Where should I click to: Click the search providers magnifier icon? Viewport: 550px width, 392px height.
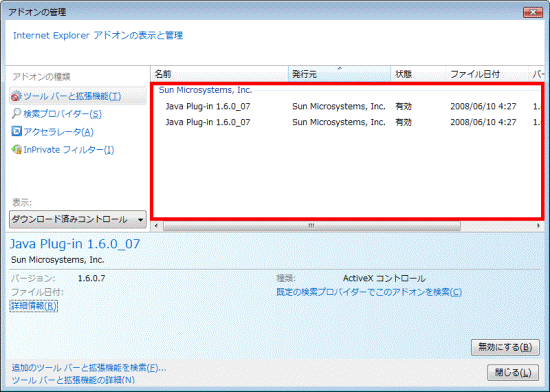click(16, 114)
